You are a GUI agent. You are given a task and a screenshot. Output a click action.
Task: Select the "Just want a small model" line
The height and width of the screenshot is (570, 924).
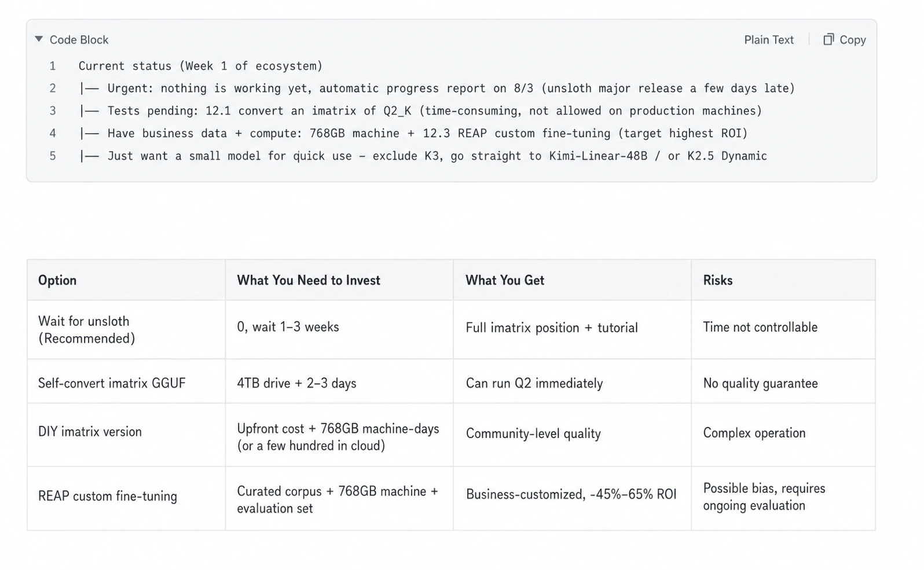[423, 156]
